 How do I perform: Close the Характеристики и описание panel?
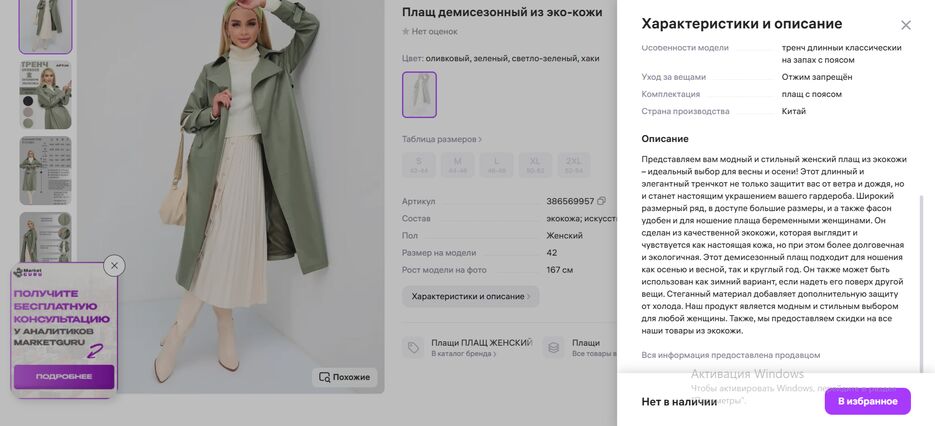pos(906,25)
